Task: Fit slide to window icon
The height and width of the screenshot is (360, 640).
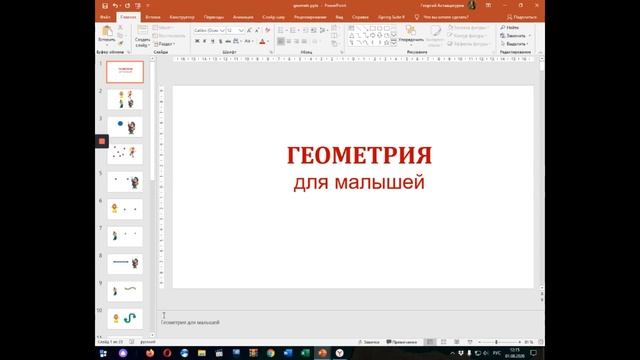Action: coord(541,342)
